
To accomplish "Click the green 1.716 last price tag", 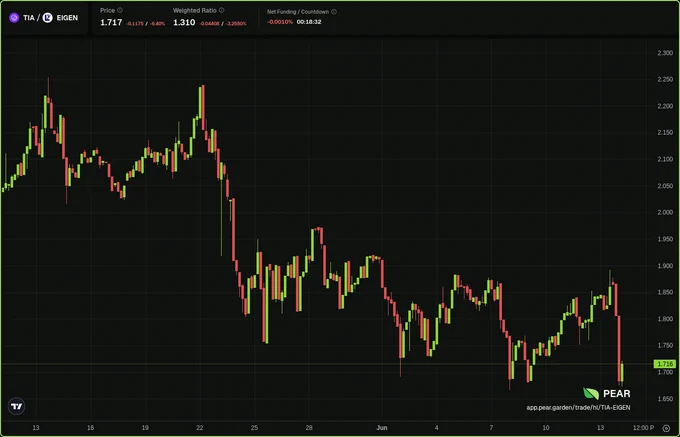I will [665, 364].
